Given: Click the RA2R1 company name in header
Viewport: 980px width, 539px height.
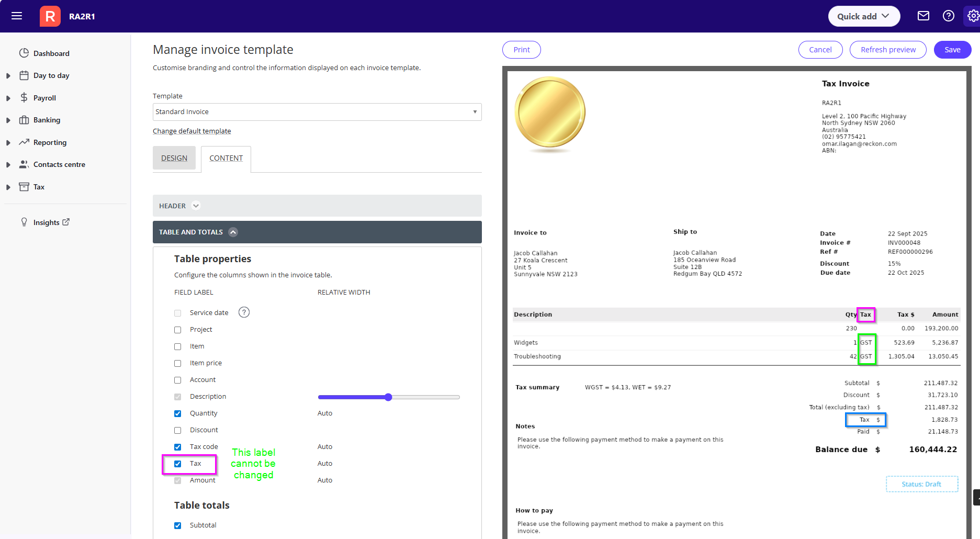Looking at the screenshot, I should 82,16.
